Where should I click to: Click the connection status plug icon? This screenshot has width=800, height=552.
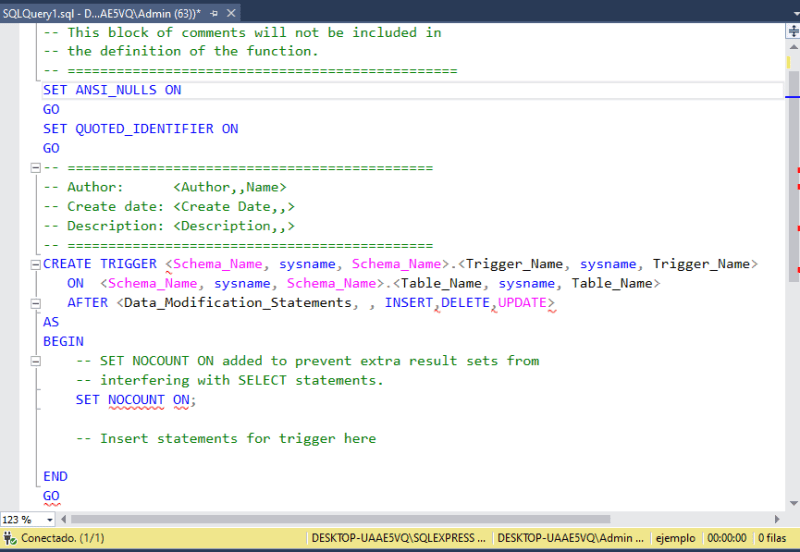(10, 538)
